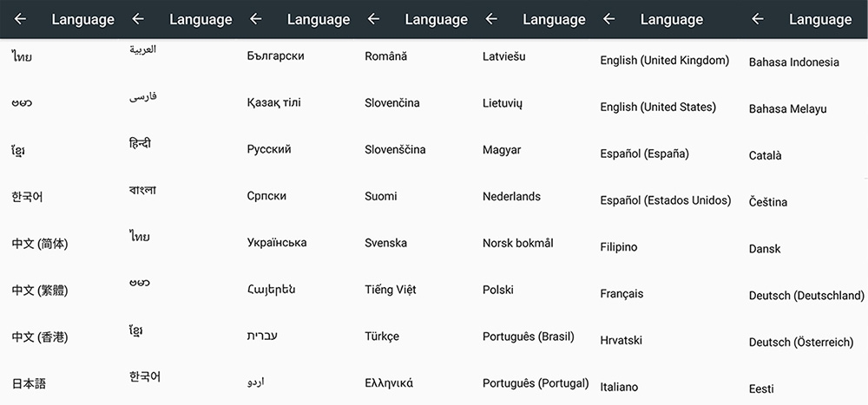868x405 pixels.
Task: Choose Nederlands from the list
Action: tap(511, 196)
